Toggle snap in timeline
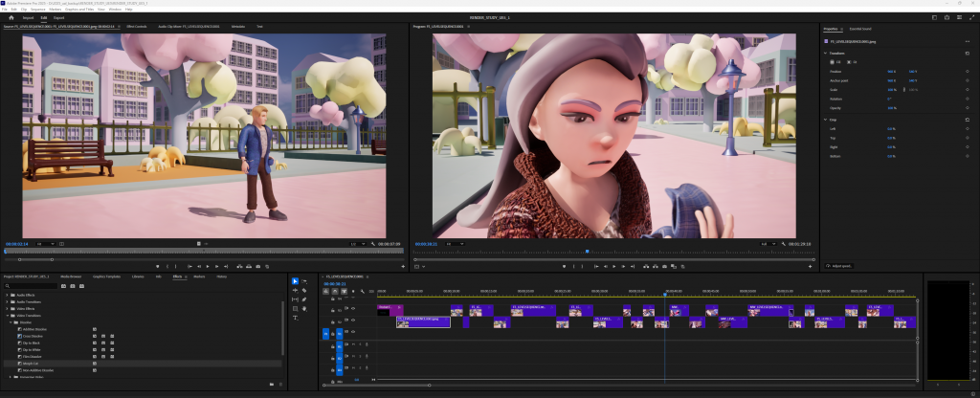Screen dimensions: 980x398 [x=335, y=291]
